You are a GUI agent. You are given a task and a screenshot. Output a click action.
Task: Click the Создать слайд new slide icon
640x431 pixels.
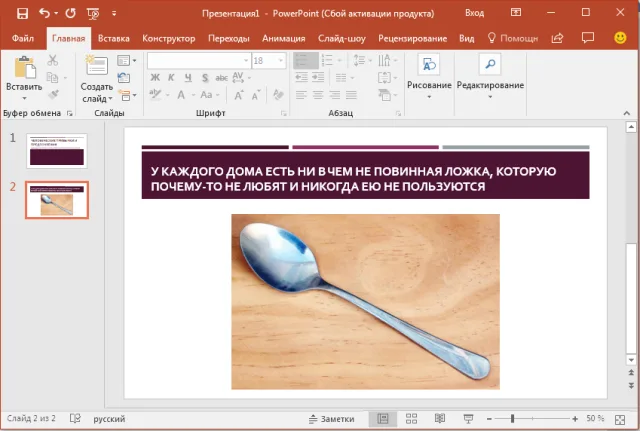click(97, 65)
